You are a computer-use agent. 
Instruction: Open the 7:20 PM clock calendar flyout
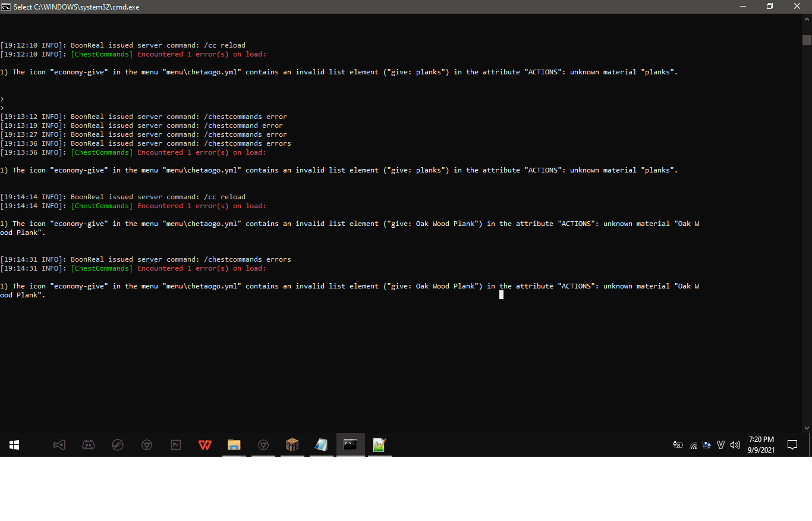coord(761,445)
